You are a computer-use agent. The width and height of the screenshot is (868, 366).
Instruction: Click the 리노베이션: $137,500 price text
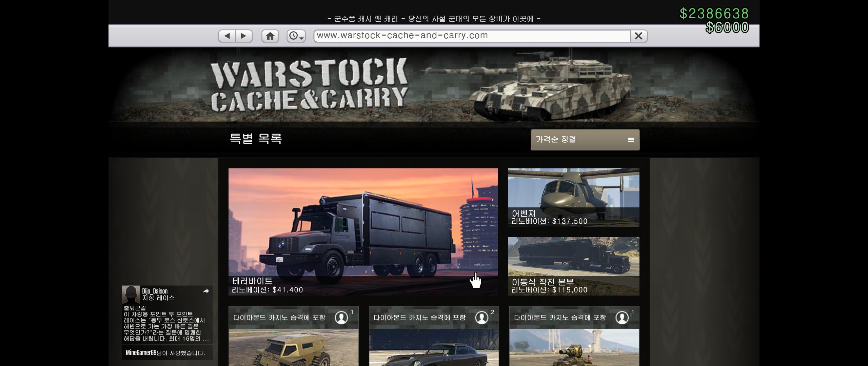click(549, 221)
